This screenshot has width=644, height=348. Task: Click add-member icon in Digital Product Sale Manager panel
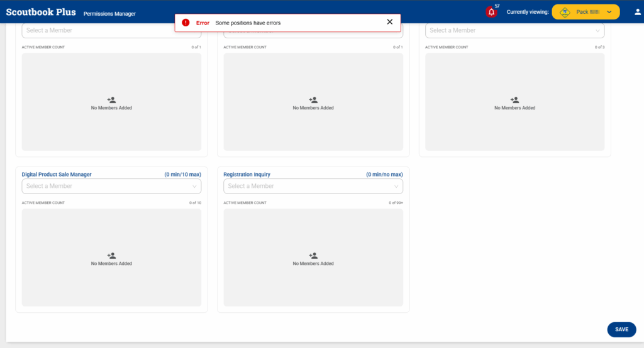111,256
